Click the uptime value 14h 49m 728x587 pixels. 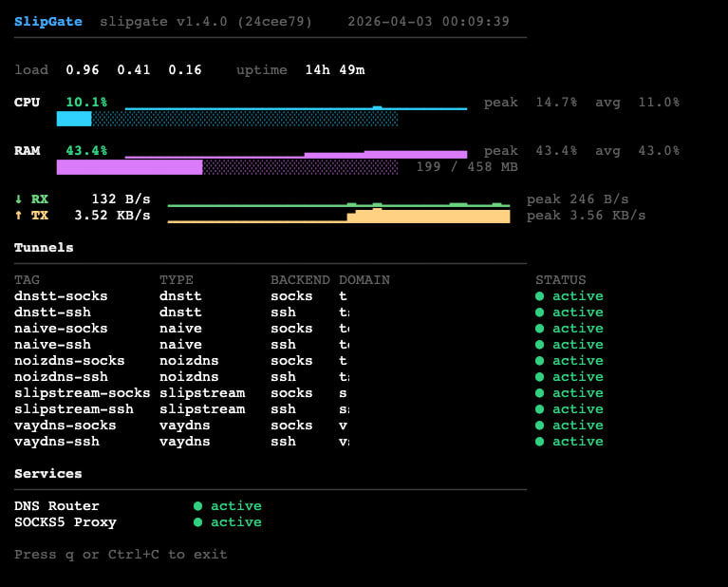335,69
